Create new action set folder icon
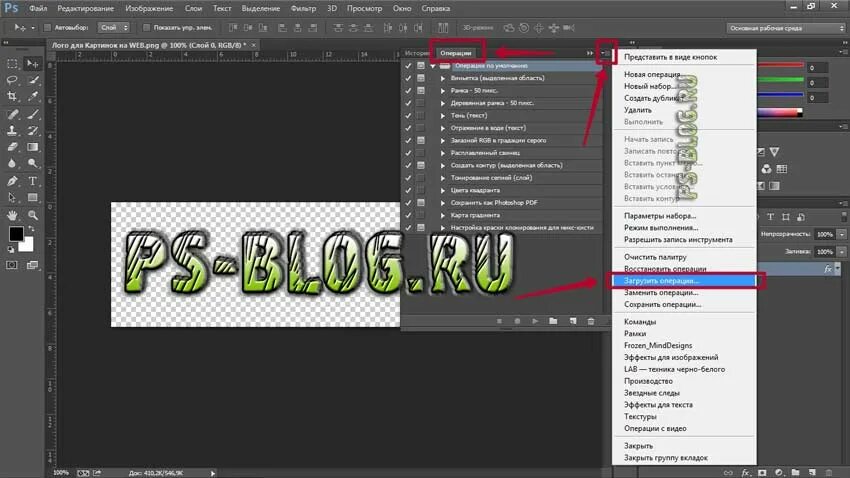 tap(553, 321)
